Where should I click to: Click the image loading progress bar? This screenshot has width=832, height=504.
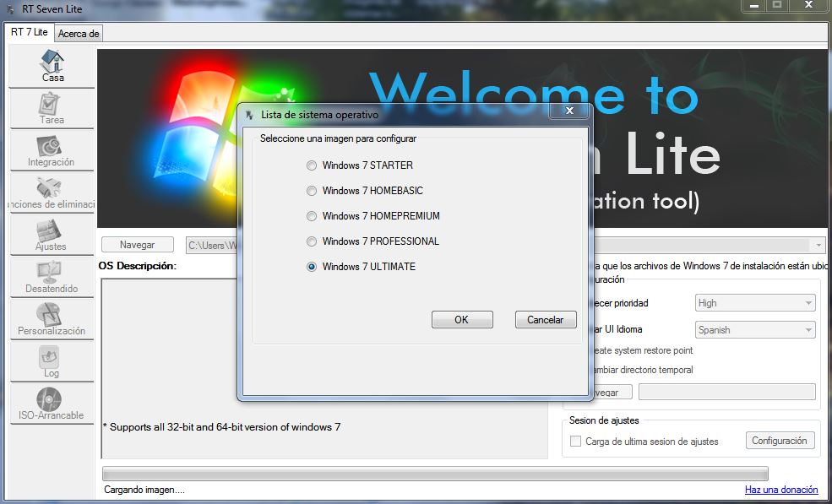click(435, 474)
